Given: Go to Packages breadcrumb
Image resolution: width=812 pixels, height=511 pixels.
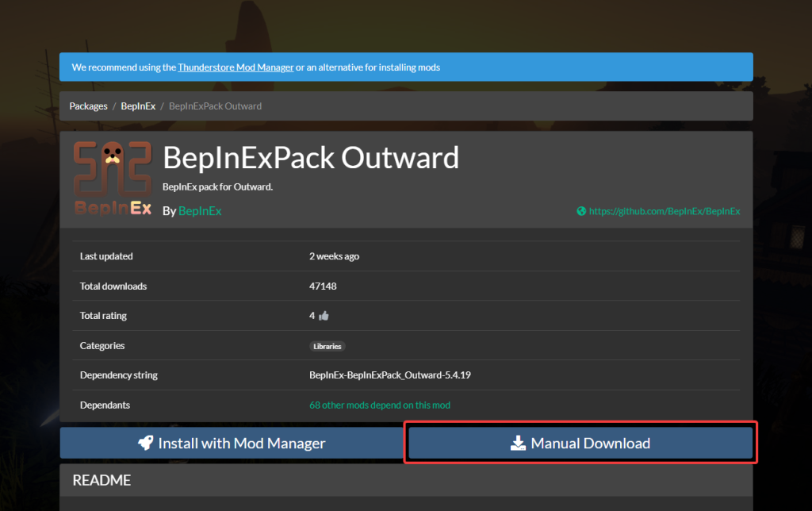Looking at the screenshot, I should pyautogui.click(x=89, y=106).
